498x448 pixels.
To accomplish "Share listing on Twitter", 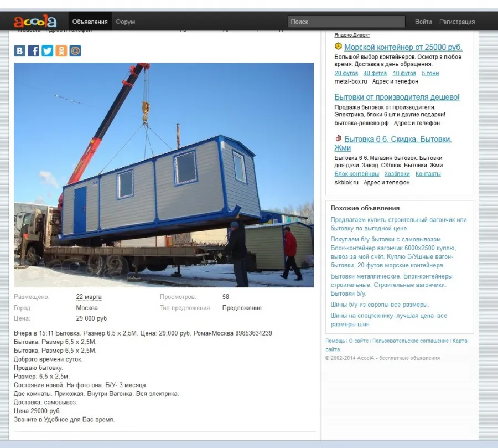I will (48, 51).
